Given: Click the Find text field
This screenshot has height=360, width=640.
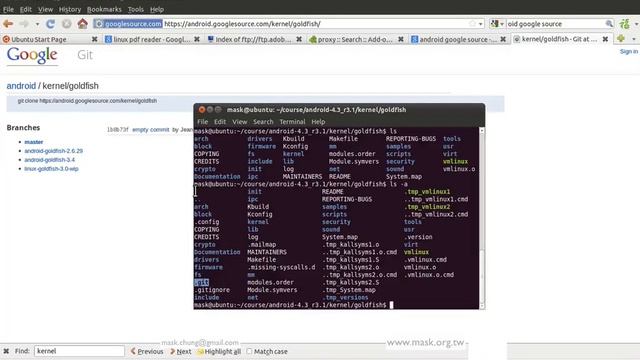Looking at the screenshot, I should pyautogui.click(x=79, y=351).
